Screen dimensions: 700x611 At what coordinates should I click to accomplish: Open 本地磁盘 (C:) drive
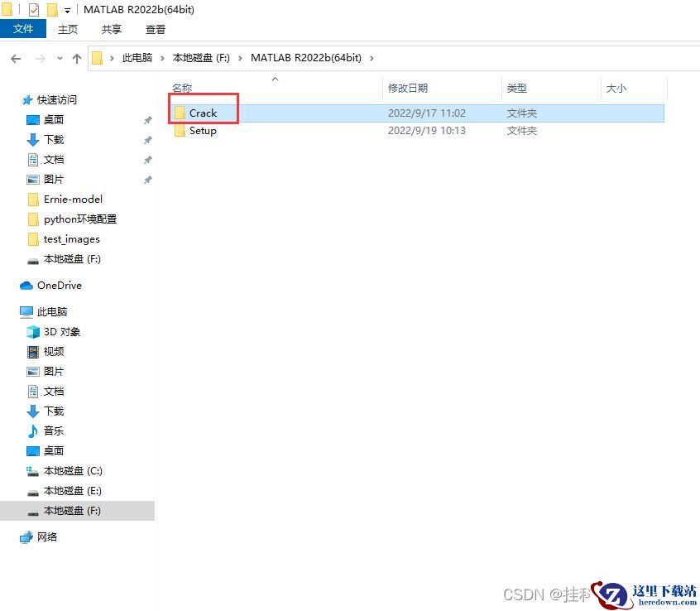pos(73,471)
